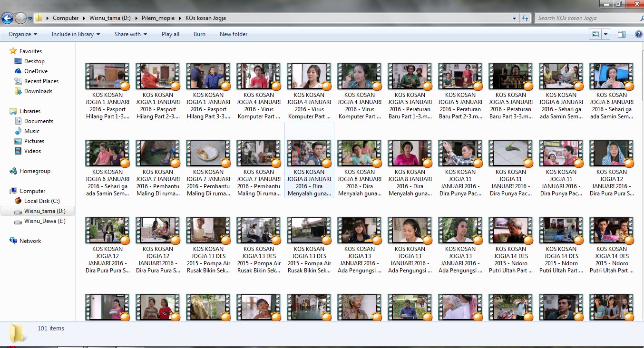Jump to Pilem_mopie in the breadcrumb

coord(158,18)
